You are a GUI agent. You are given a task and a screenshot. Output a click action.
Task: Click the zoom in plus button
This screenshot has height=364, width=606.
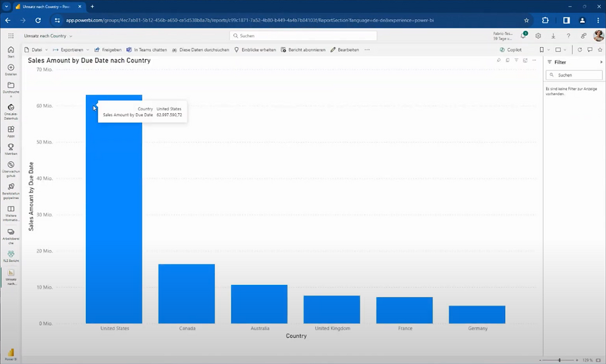click(577, 360)
